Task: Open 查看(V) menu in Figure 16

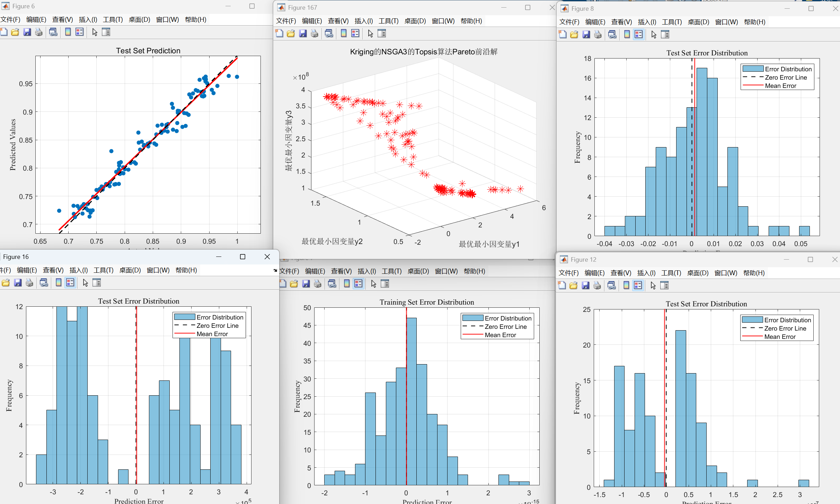Action: pyautogui.click(x=53, y=270)
